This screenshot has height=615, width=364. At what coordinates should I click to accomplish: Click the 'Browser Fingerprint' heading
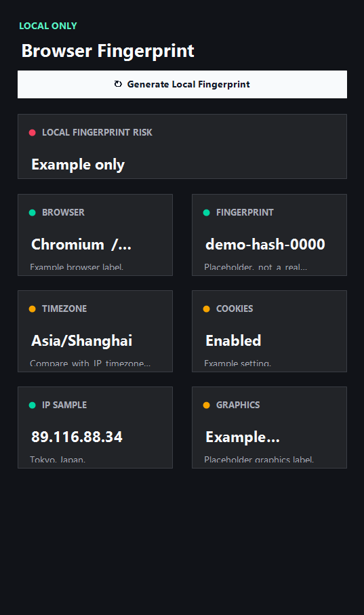(108, 51)
